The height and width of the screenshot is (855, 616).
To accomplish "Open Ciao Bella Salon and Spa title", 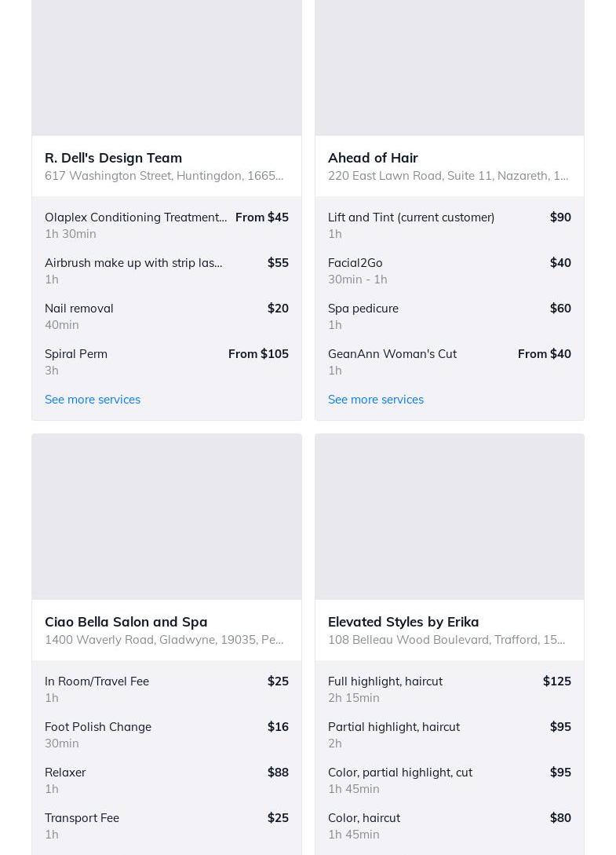I will pos(126,622).
